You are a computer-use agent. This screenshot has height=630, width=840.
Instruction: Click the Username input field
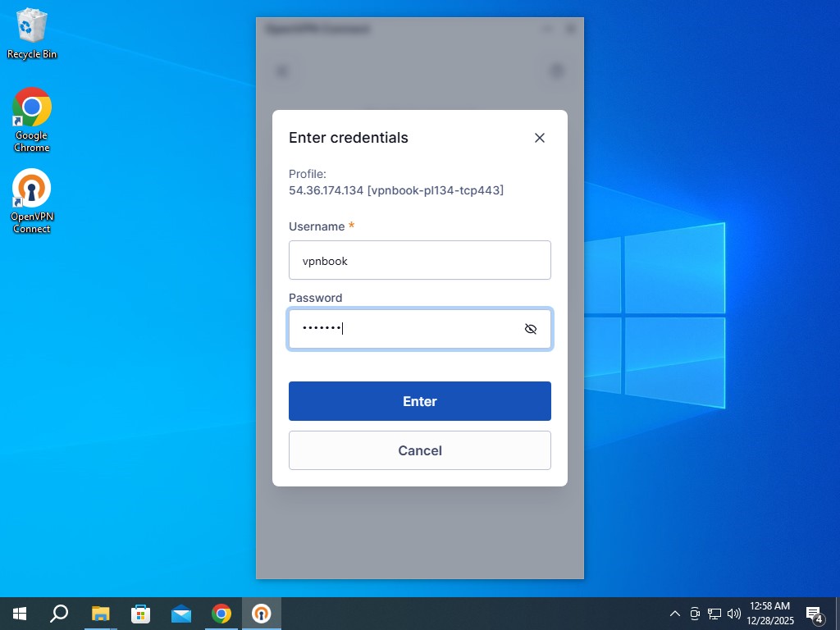(x=419, y=260)
